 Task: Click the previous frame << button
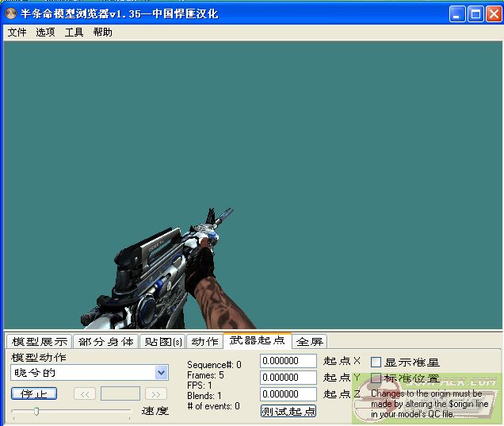[85, 393]
